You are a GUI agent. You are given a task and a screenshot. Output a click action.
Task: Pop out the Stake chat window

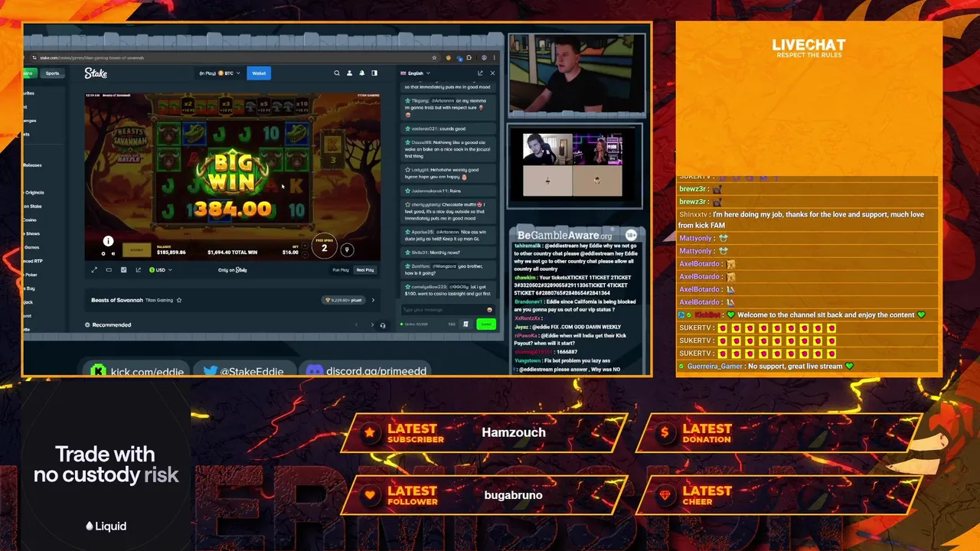pos(480,73)
